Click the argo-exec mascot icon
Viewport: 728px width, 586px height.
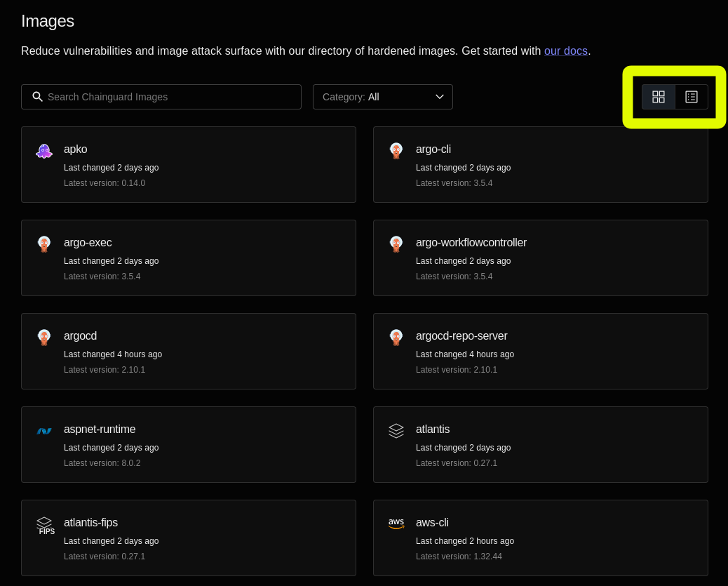[x=44, y=244]
